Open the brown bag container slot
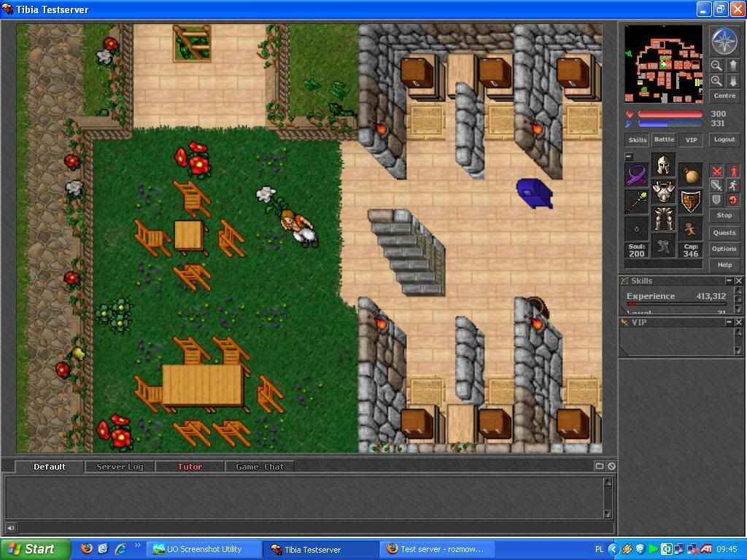 [x=690, y=174]
